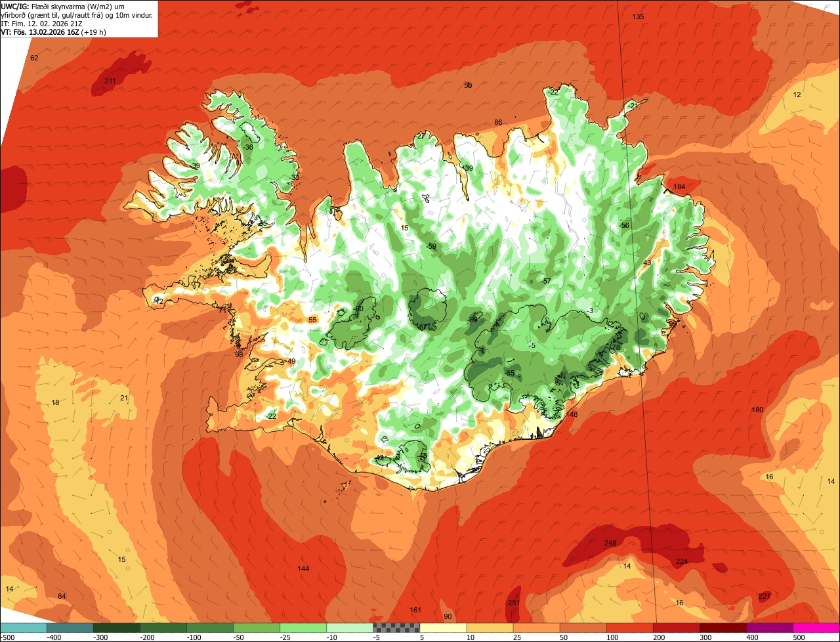Image resolution: width=840 pixels, height=642 pixels.
Task: Click the flux value 221 near the bottom-right
Action: (x=765, y=596)
